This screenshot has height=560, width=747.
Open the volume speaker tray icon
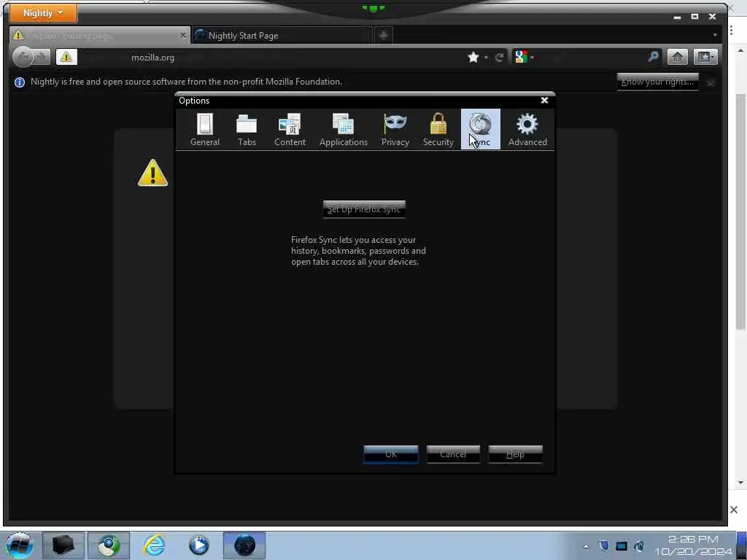pyautogui.click(x=639, y=545)
